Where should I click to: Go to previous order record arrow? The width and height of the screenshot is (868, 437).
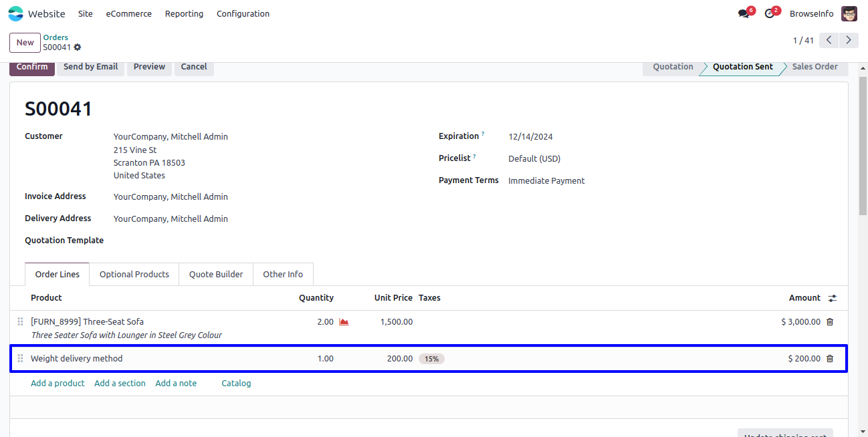coord(829,40)
